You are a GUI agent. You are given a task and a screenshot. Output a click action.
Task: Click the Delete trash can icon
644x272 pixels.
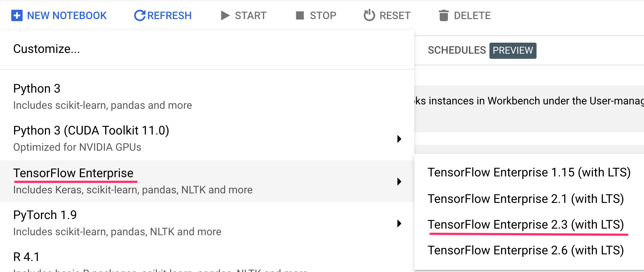click(x=444, y=15)
